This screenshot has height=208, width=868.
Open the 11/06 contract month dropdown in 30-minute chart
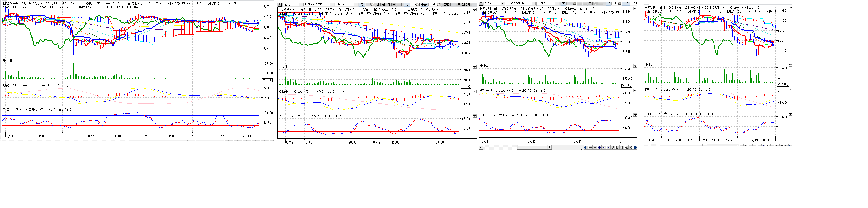coord(556,3)
